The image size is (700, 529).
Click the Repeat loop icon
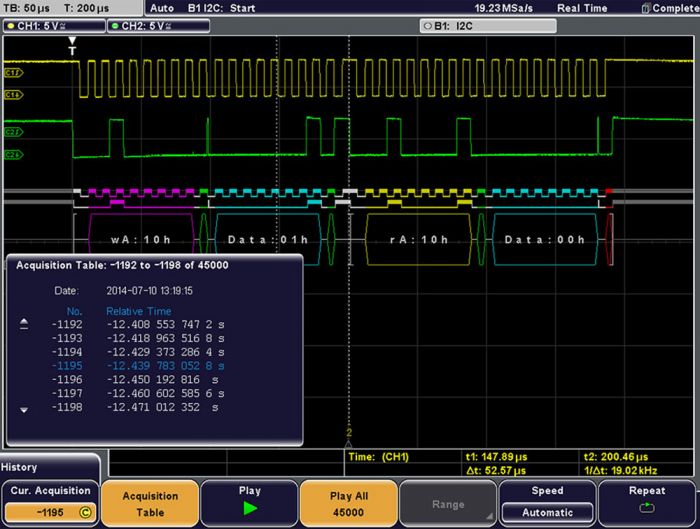tap(648, 509)
